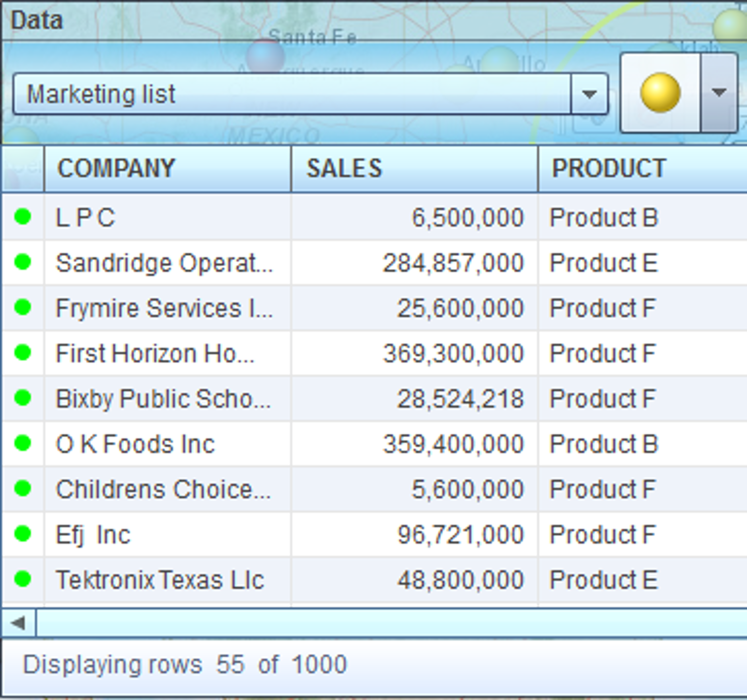Select the L P C company cell

(168, 217)
